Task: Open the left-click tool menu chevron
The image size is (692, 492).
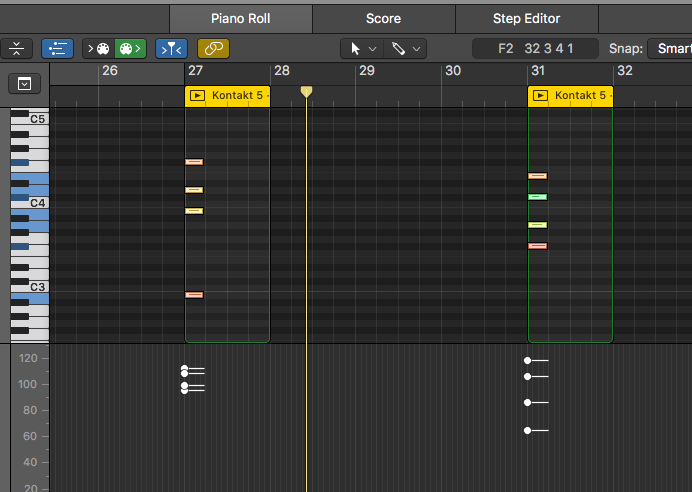Action: (x=372, y=49)
